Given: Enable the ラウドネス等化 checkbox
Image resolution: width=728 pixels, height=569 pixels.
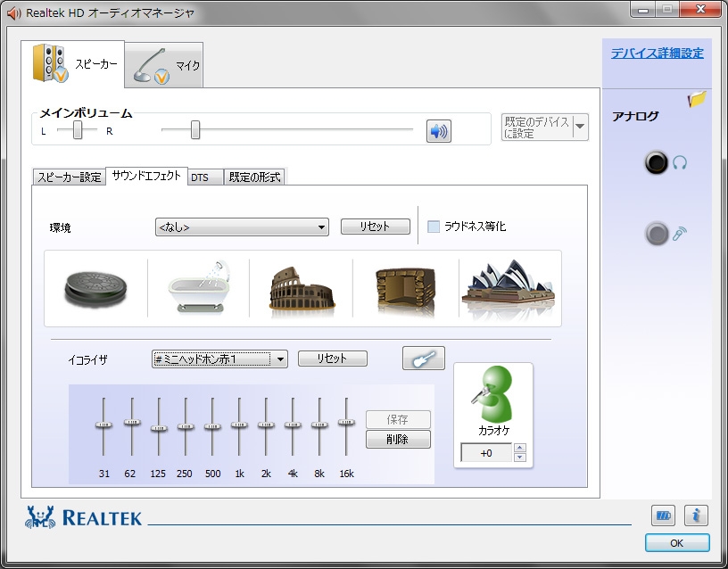Looking at the screenshot, I should click(434, 227).
